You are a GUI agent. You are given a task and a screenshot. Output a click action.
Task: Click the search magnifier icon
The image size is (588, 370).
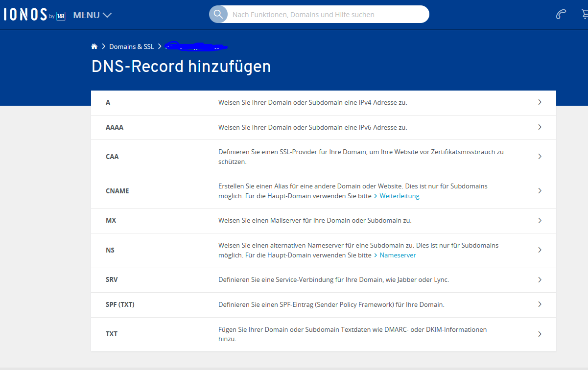point(218,14)
